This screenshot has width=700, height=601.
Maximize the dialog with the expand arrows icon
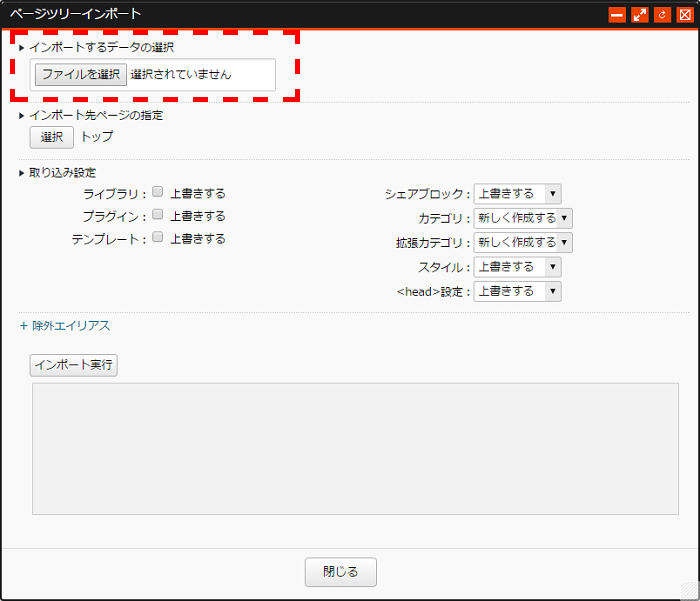click(x=640, y=15)
